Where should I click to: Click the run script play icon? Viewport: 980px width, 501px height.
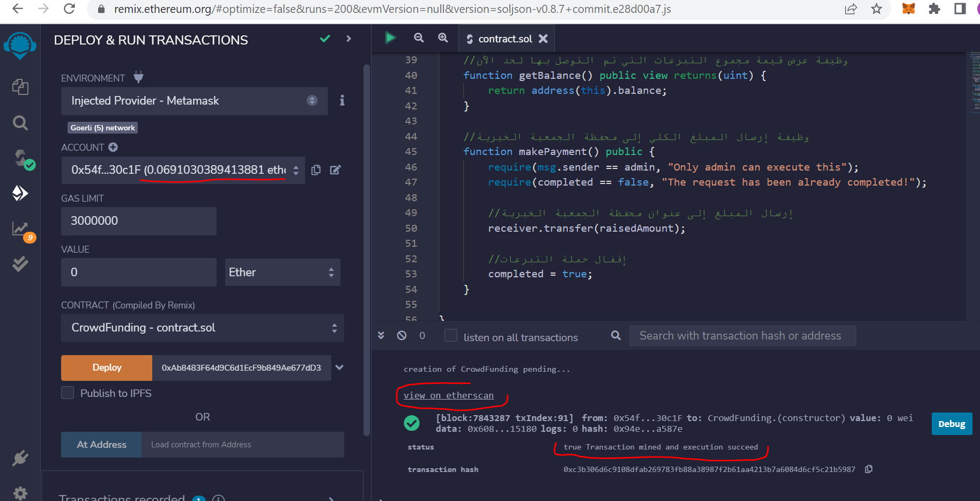(x=390, y=38)
